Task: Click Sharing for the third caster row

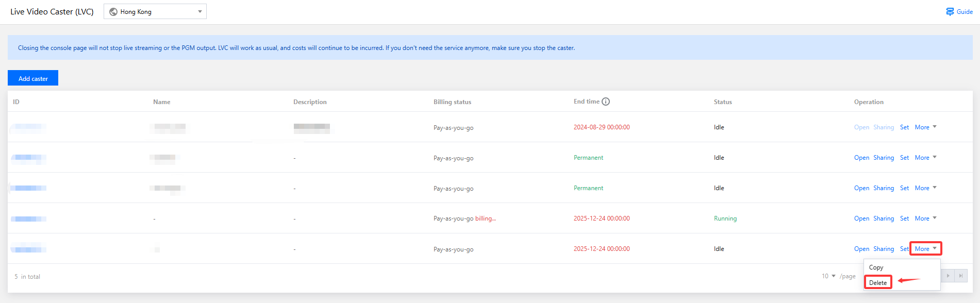Action: click(x=884, y=188)
